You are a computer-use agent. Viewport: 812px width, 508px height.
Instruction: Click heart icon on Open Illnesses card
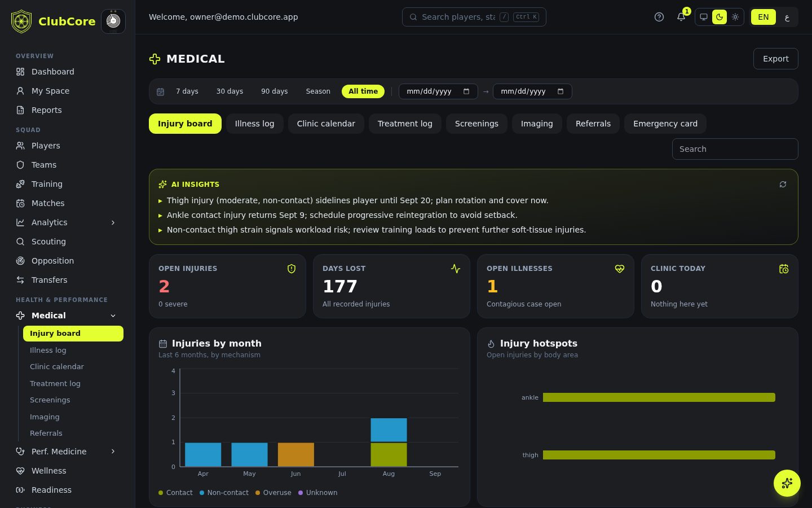(x=620, y=269)
